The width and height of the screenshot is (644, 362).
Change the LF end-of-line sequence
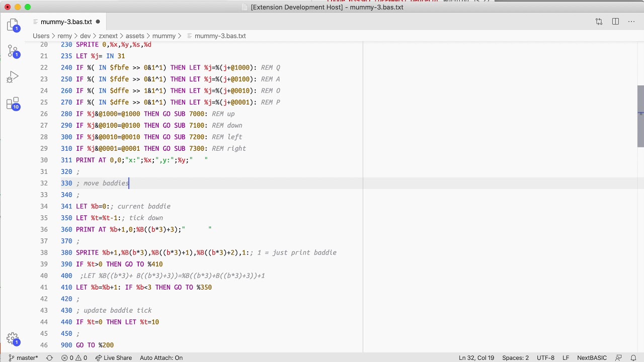(x=566, y=357)
